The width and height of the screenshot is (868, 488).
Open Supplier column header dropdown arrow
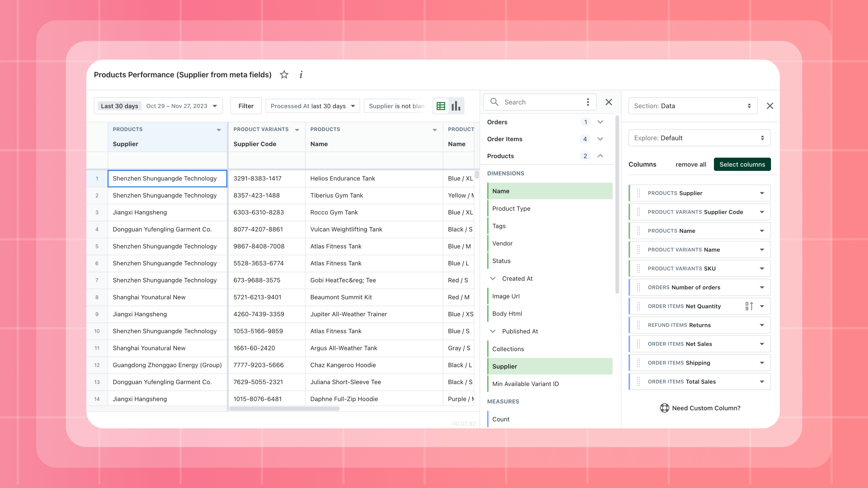[x=219, y=130]
